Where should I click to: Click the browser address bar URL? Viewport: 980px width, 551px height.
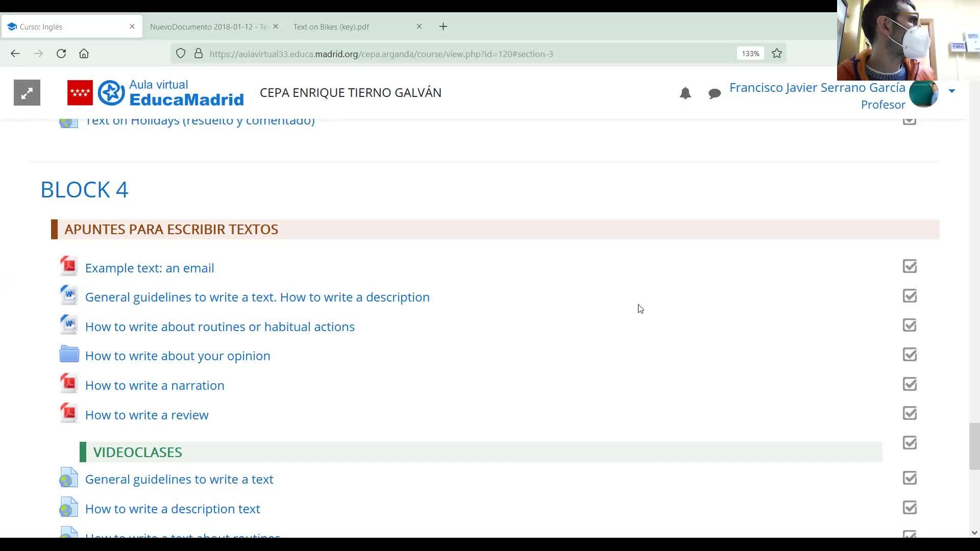tap(381, 54)
